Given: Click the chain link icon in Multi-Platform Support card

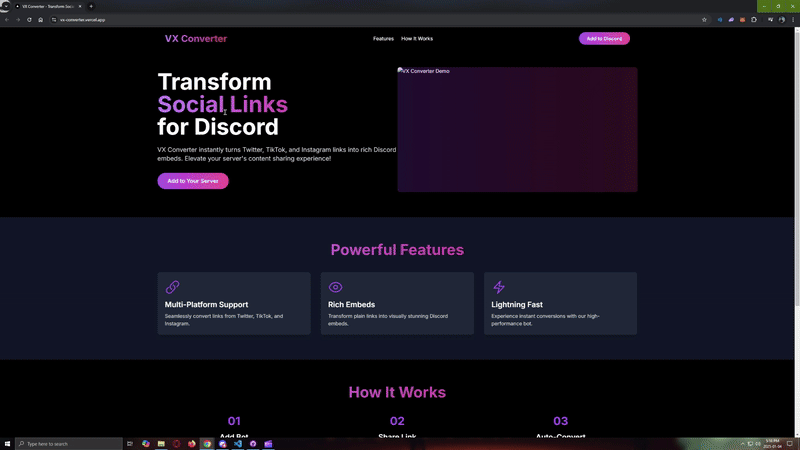Looking at the screenshot, I should 172,287.
